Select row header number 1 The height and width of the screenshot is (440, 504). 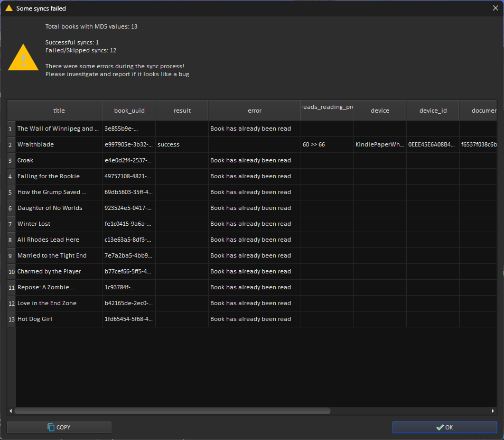[12, 129]
